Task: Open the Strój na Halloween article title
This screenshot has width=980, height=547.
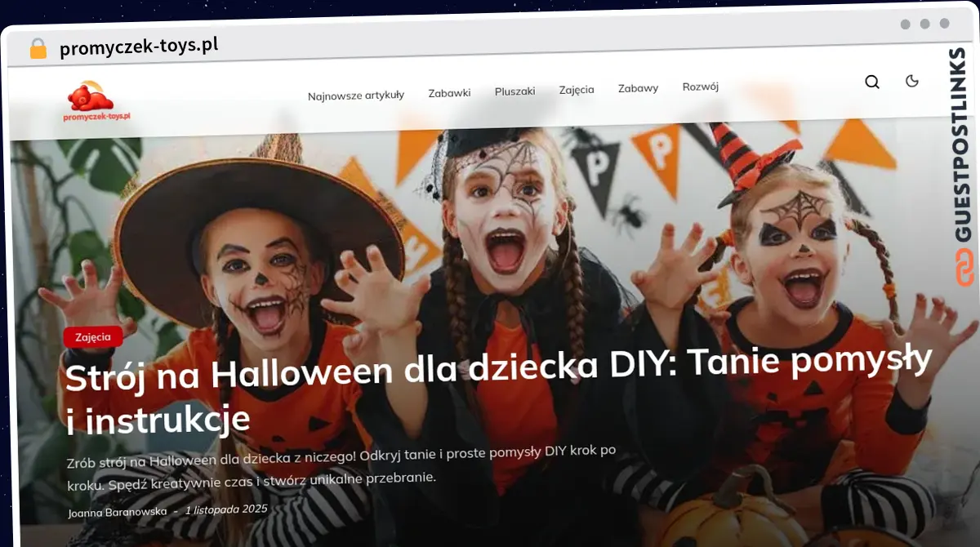Action: pos(498,389)
